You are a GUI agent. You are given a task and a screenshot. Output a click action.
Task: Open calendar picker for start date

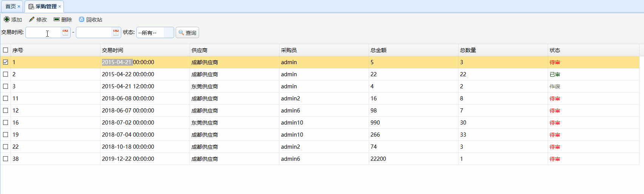click(65, 32)
